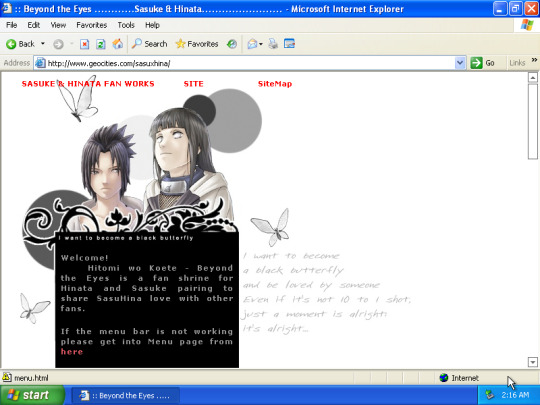Click the Start button
Image resolution: width=540 pixels, height=405 pixels.
click(32, 395)
